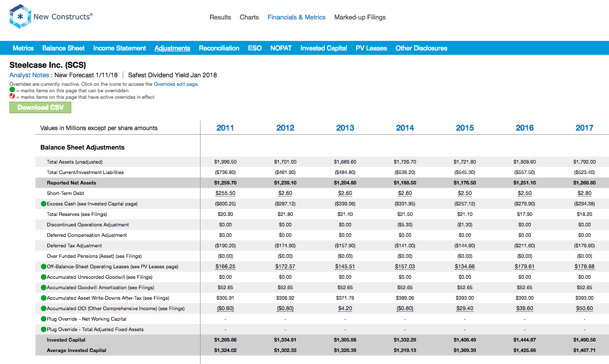Screen dimensions: 609x364
Task: Click 2014 Discontinued Operations Adjustment ($5.30)
Action: tap(405, 224)
